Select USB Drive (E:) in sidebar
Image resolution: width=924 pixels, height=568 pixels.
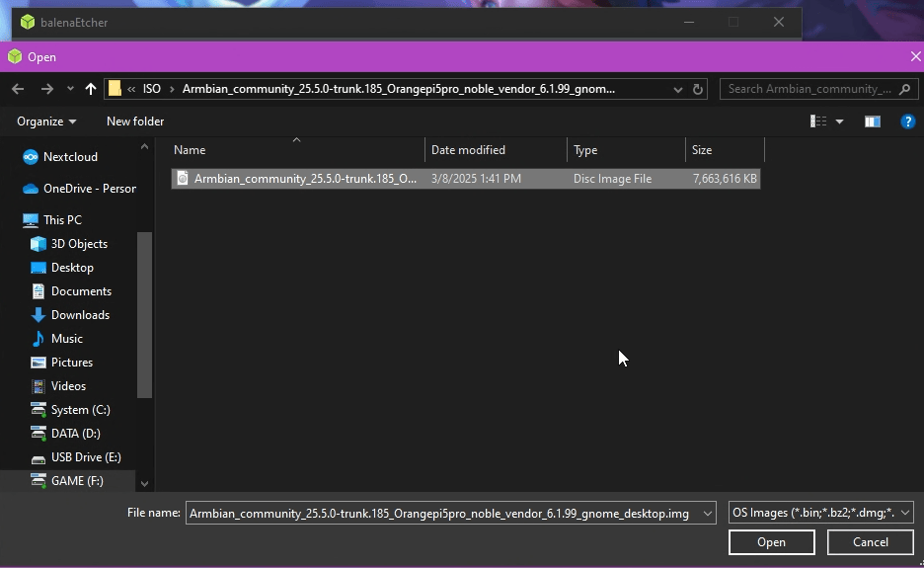pos(85,457)
